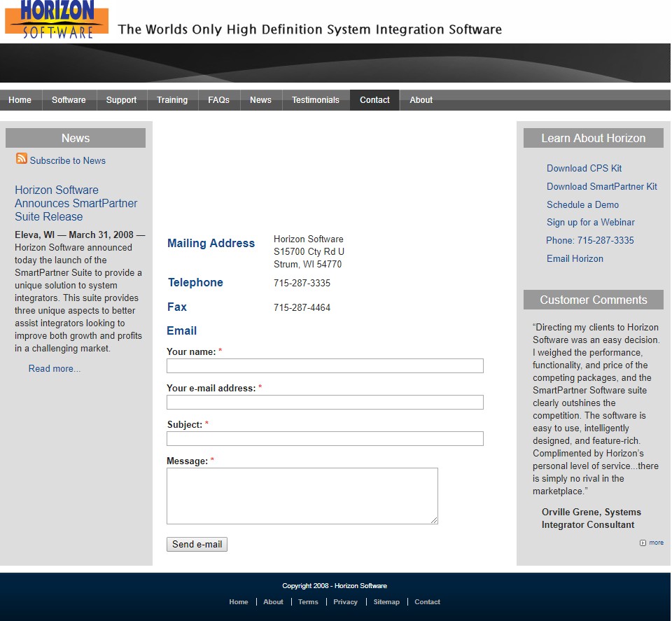The width and height of the screenshot is (672, 621).
Task: Open the About nav tab
Action: (421, 100)
